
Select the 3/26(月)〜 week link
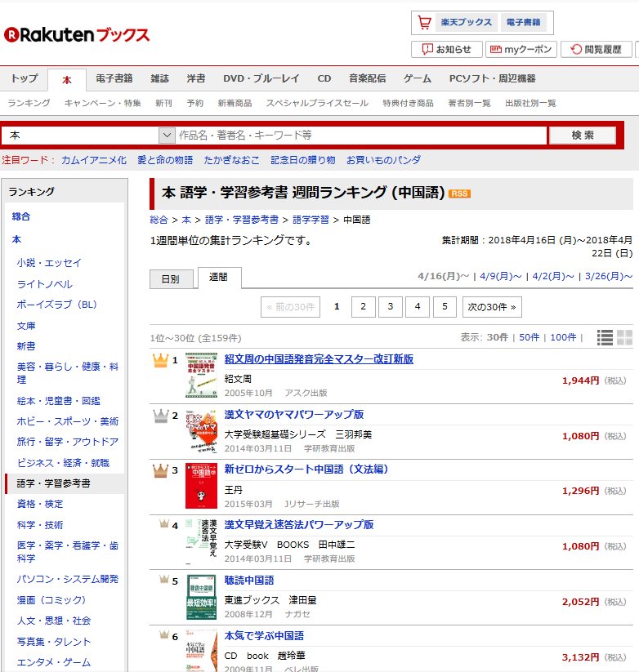pos(609,277)
